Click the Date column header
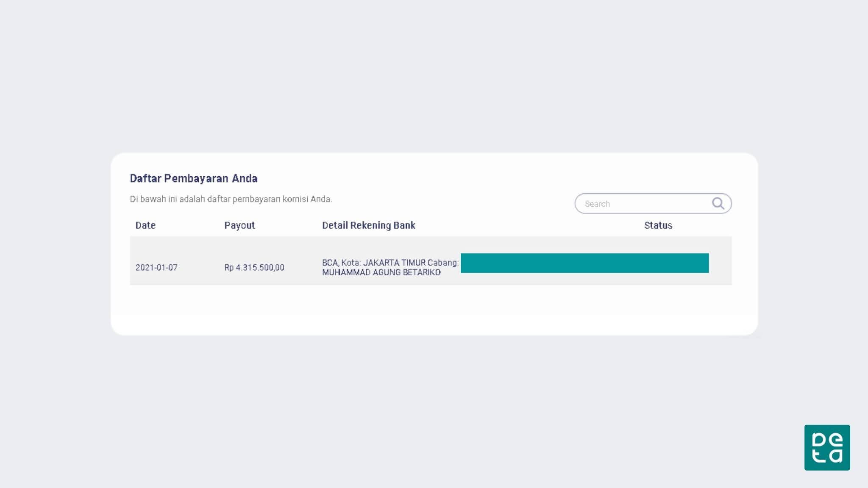 pyautogui.click(x=145, y=225)
